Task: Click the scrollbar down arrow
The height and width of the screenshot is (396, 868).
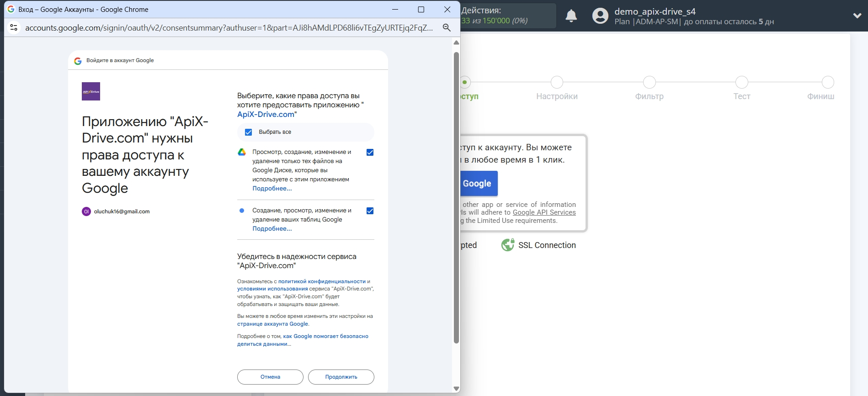Action: click(456, 388)
